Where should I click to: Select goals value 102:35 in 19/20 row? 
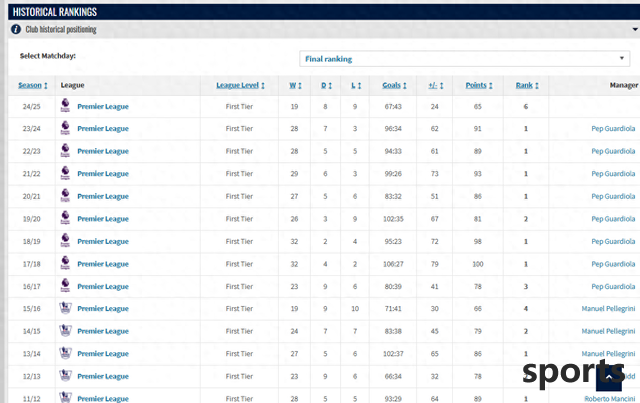click(x=393, y=219)
